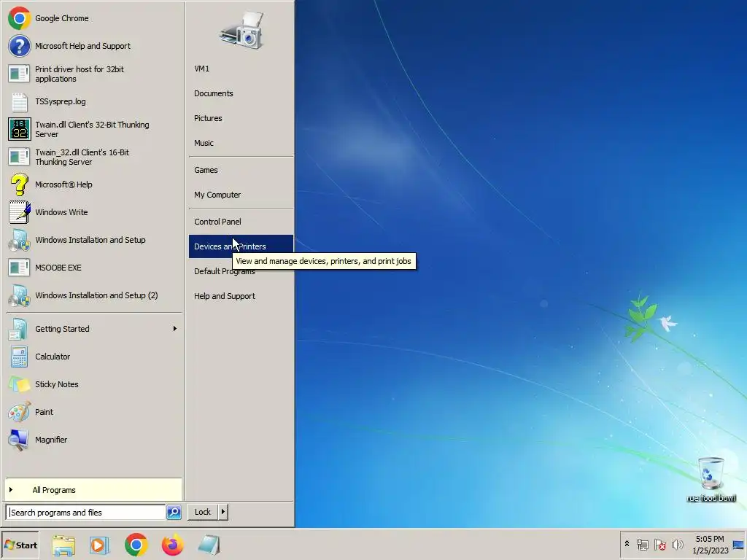Click the Getting Started icon
The image size is (747, 560).
(18, 329)
